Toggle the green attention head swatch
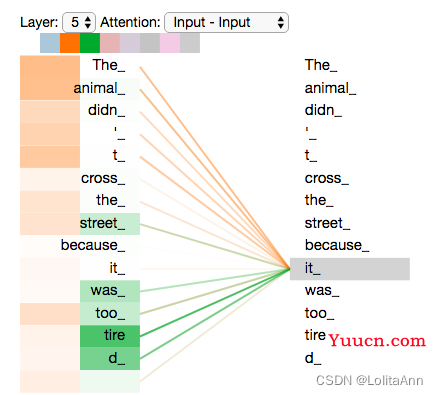This screenshot has width=438, height=395. tap(90, 43)
